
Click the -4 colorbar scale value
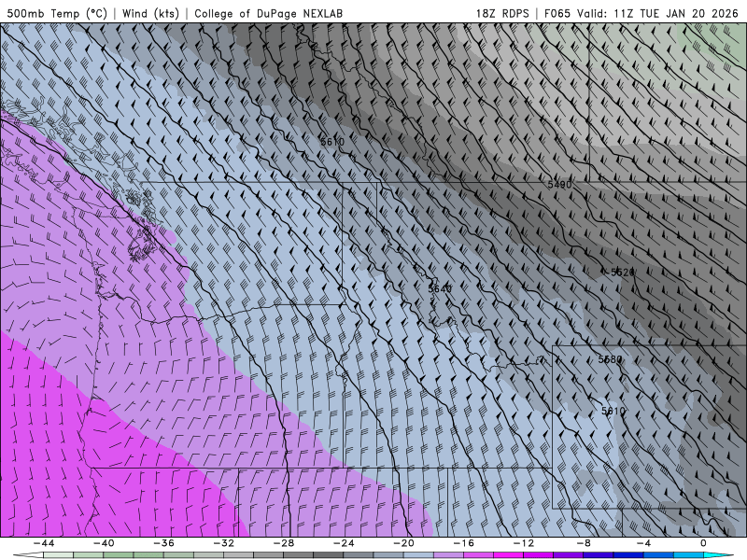[643, 543]
